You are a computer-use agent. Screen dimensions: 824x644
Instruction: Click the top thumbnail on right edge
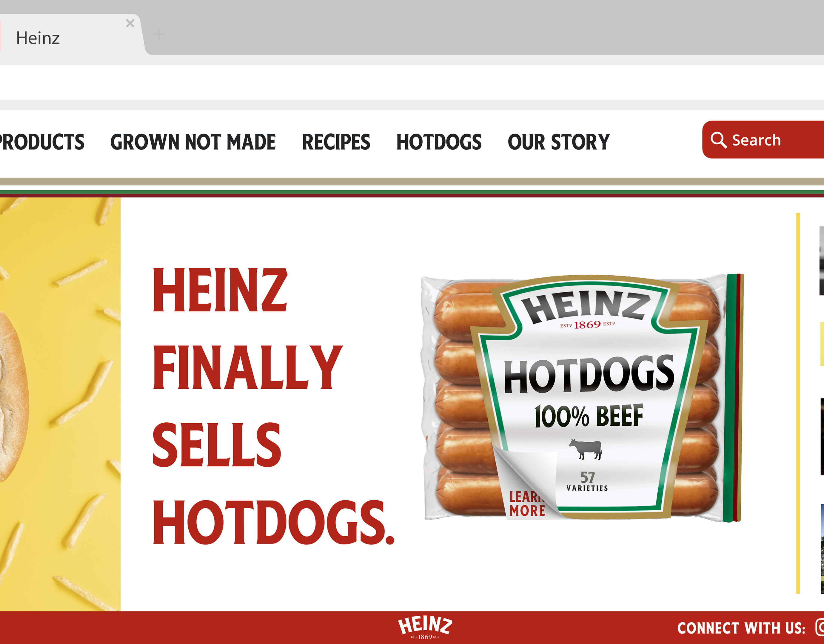coord(821,260)
